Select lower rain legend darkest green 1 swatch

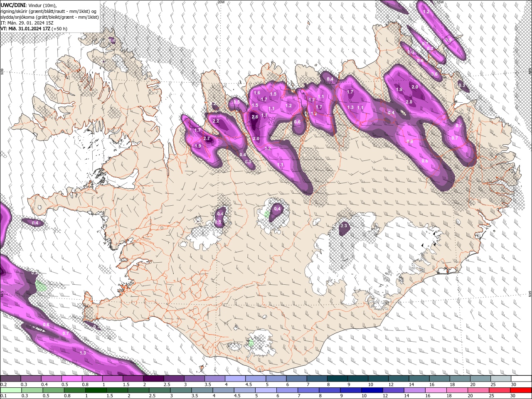tap(96, 390)
